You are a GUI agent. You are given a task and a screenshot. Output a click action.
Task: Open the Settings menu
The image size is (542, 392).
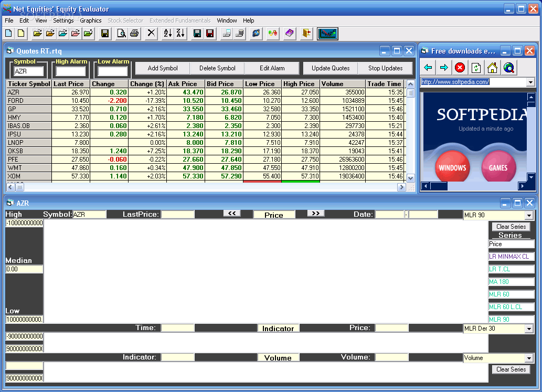(63, 20)
